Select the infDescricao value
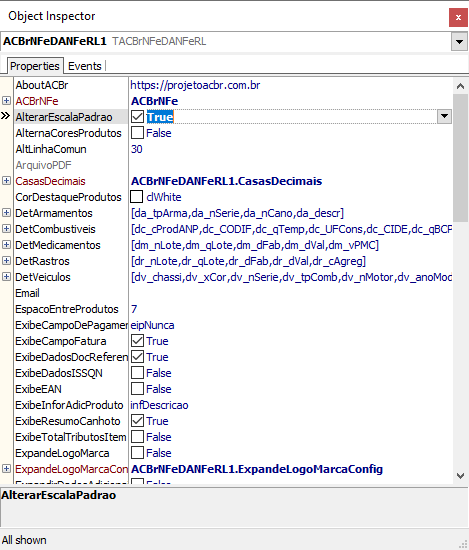 pyautogui.click(x=159, y=405)
